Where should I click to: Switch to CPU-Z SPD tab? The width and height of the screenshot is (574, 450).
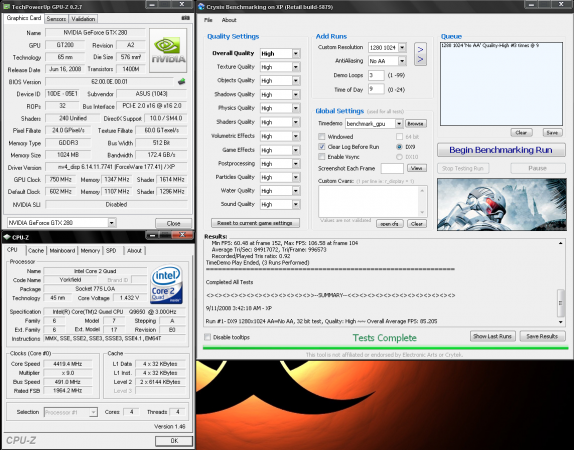pyautogui.click(x=111, y=251)
